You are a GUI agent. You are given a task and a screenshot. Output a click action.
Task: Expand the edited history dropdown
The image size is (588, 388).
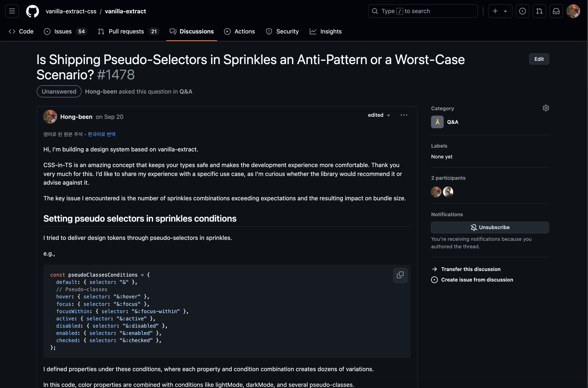coord(379,115)
